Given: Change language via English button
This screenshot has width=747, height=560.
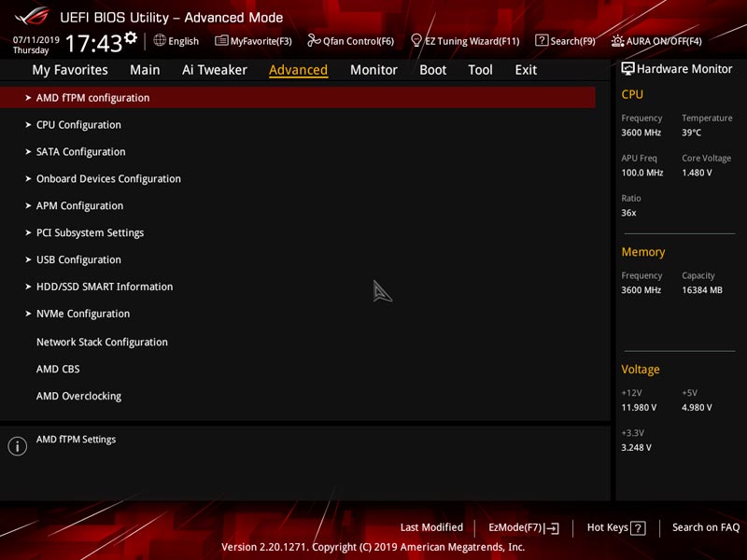Looking at the screenshot, I should (x=176, y=41).
